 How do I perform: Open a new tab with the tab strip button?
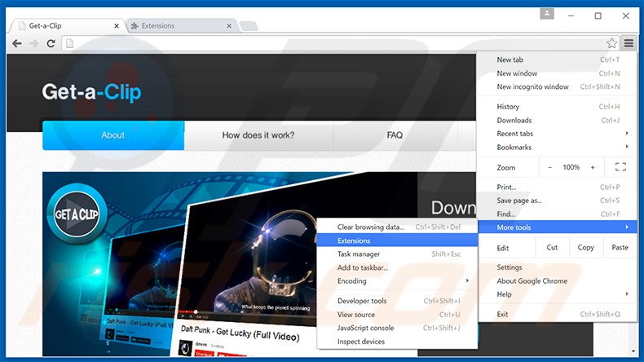(249, 26)
